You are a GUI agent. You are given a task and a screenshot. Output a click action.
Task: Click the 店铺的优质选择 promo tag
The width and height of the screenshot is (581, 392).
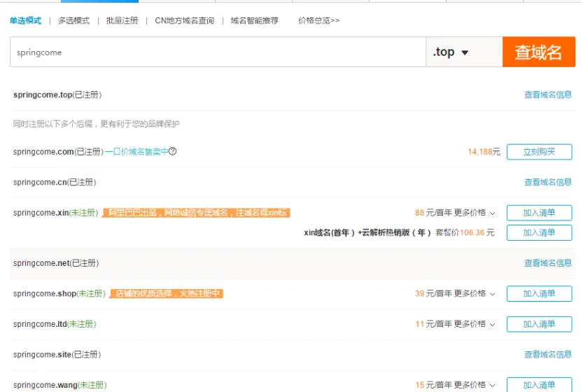[x=167, y=293]
